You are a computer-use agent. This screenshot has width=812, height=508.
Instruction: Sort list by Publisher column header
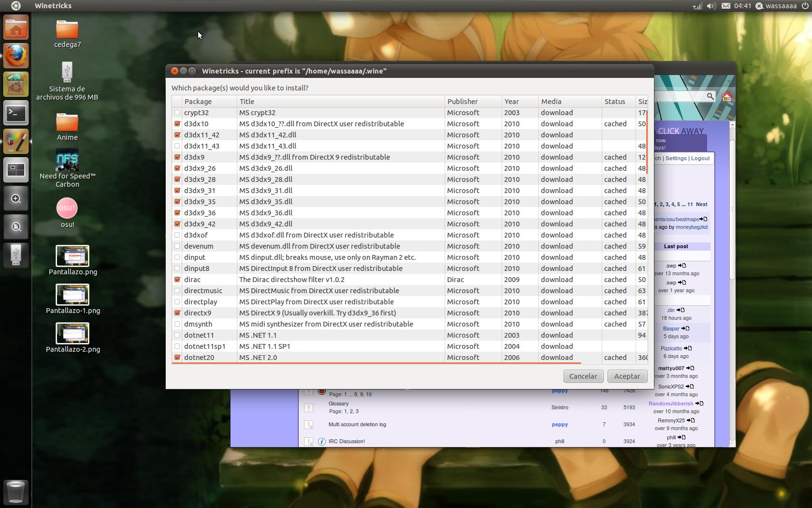coord(473,102)
